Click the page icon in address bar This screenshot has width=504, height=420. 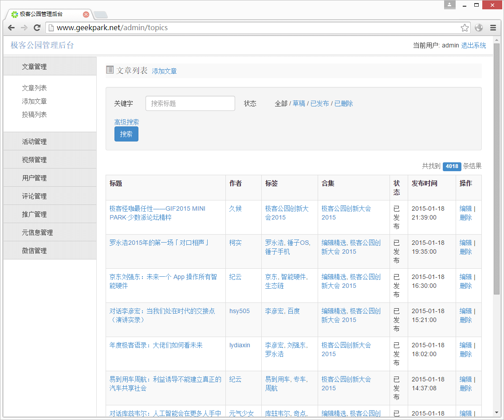pyautogui.click(x=51, y=28)
